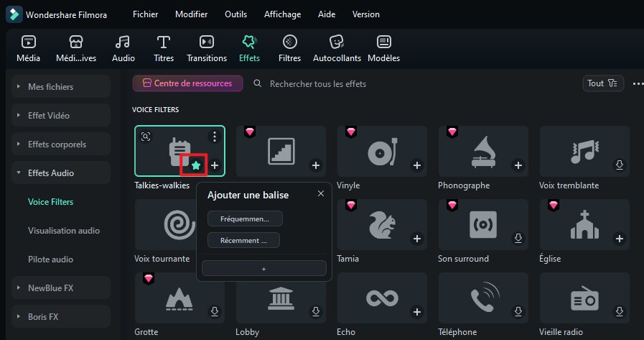Open the three-dot more options at top right
The image size is (644, 340).
638,83
